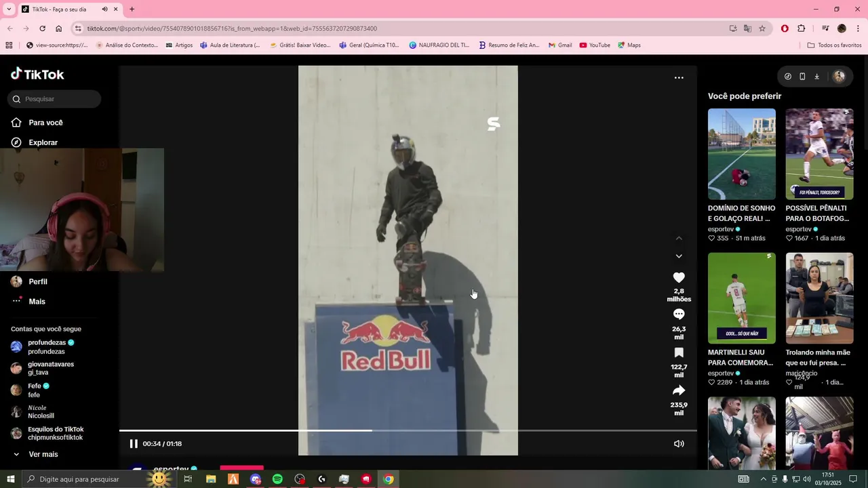Open the profundezas followed account
868x488 pixels.
(46, 347)
